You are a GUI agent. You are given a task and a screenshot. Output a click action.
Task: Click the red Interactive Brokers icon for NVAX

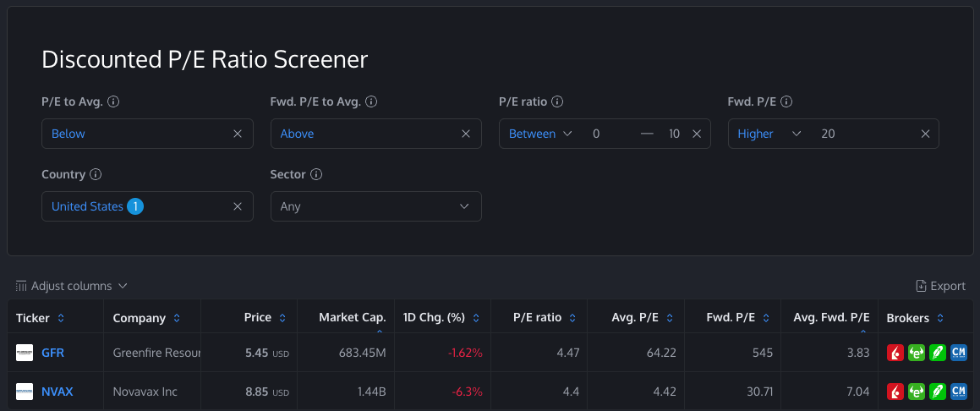click(x=895, y=392)
